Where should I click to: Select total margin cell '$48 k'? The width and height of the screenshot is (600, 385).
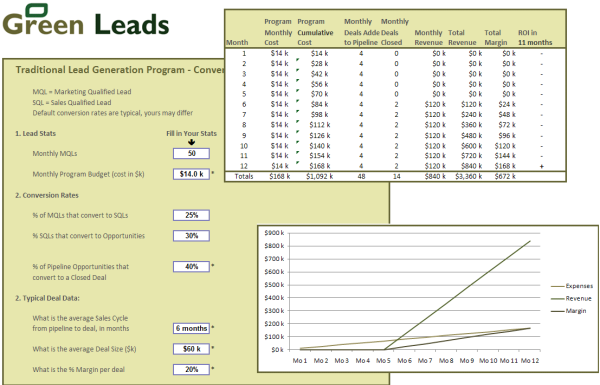coord(507,114)
